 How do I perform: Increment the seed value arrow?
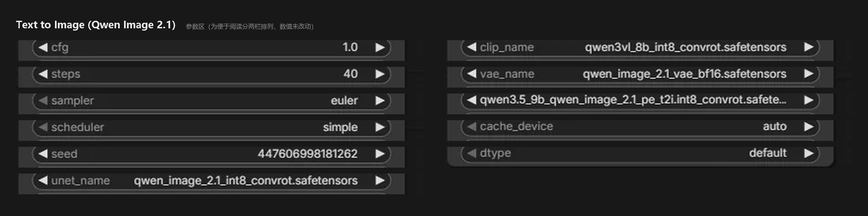click(x=380, y=154)
